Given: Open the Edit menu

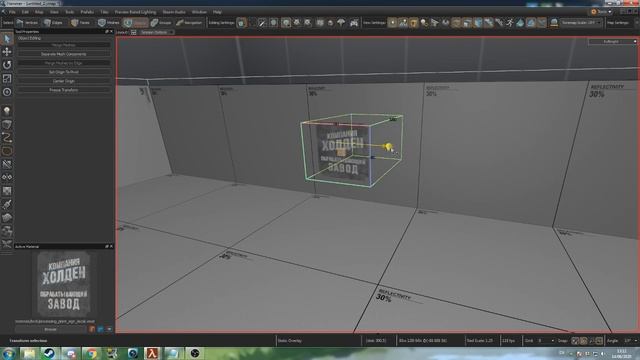Looking at the screenshot, I should 25,12.
